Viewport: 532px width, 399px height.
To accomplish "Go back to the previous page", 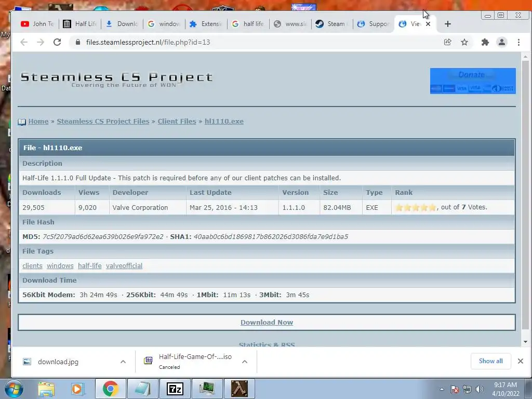I will [x=24, y=42].
